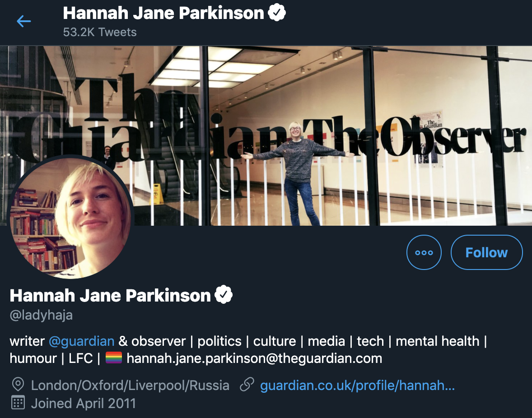Viewport: 532px width, 418px height.
Task: Click the large profile name below the avatar
Action: click(x=110, y=295)
